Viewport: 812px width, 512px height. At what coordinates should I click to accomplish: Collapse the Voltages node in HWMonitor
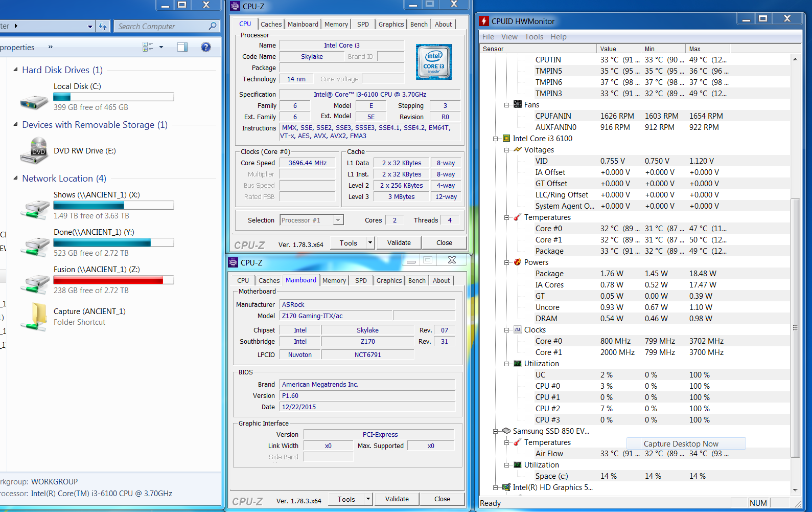[507, 150]
